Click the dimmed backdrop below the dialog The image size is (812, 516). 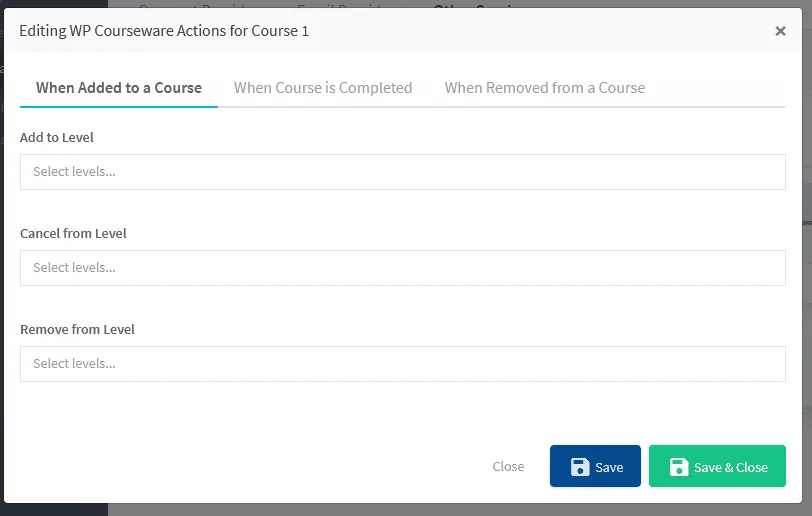coord(456,510)
